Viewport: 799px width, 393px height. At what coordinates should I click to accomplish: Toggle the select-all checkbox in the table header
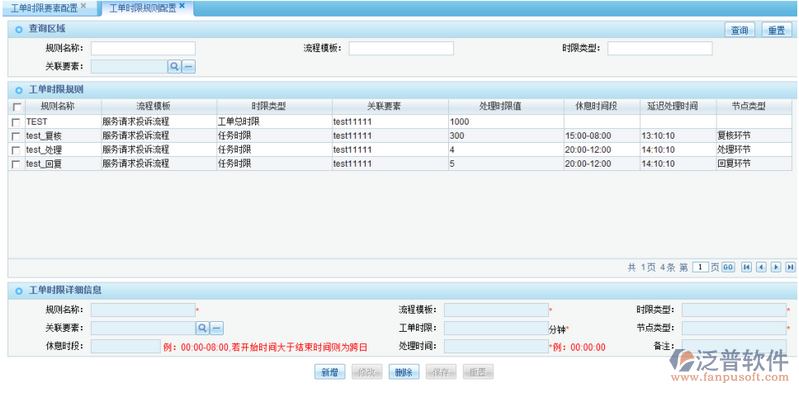[16, 107]
